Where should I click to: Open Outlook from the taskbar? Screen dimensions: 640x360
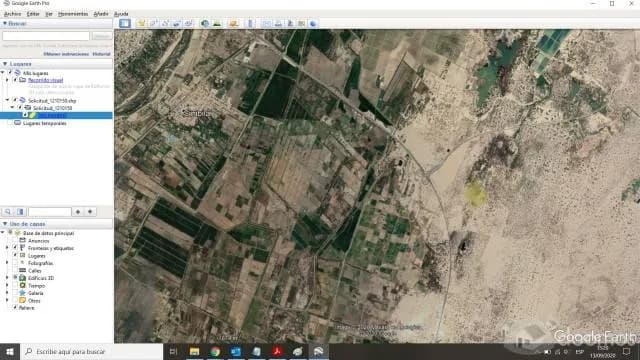(x=236, y=351)
